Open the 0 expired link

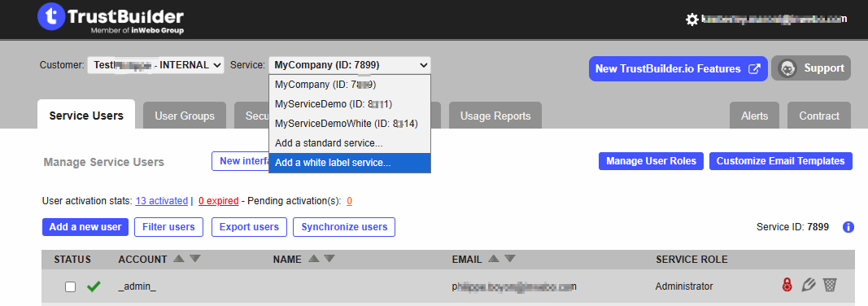219,201
